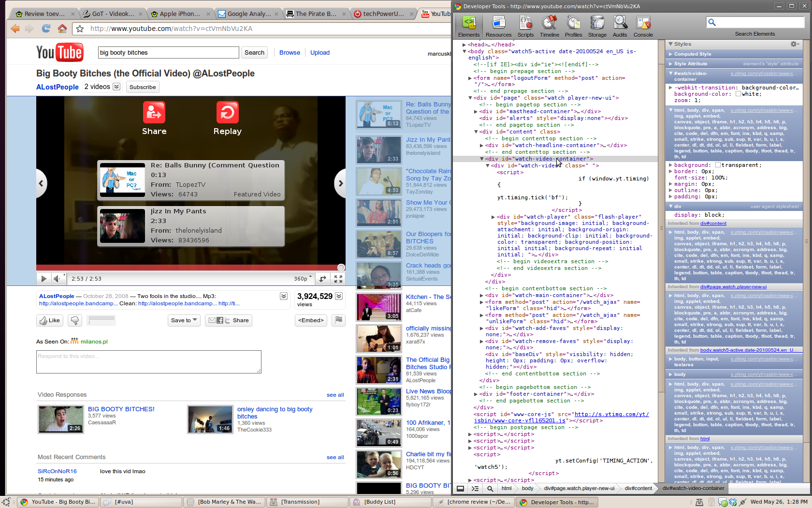This screenshot has width=812, height=508.
Task: Show next suggested videos in player
Action: (x=340, y=183)
